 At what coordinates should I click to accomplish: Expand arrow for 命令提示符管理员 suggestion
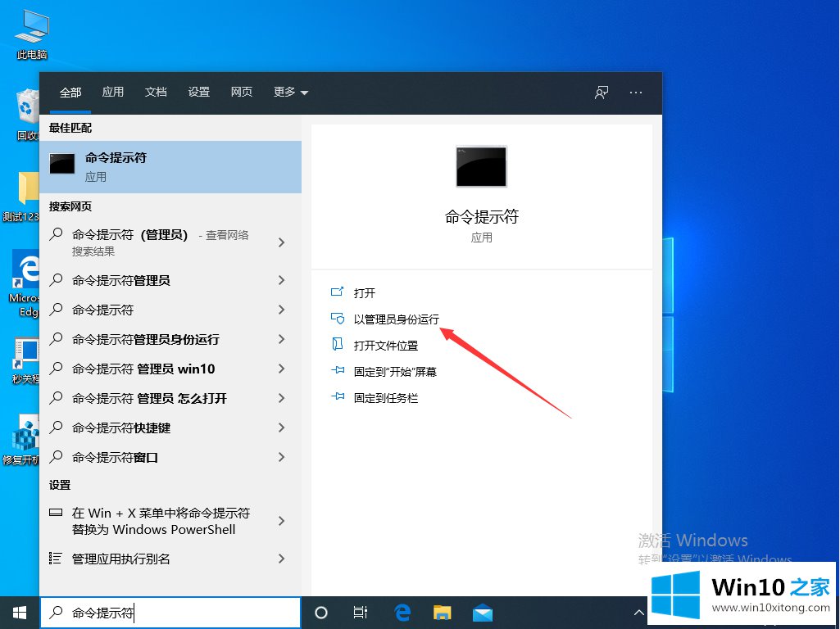281,280
